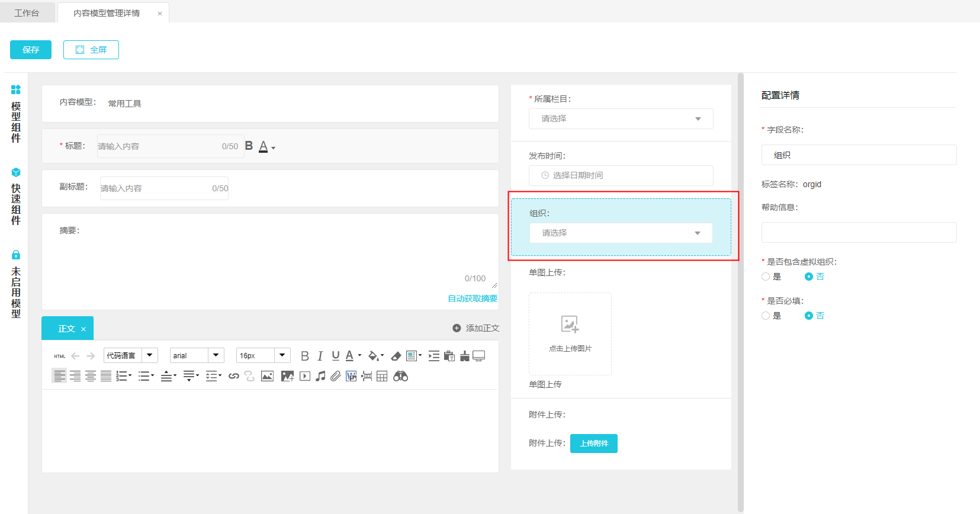Screen dimensions: 980x514
Task: Close the 正文 tab
Action: [x=83, y=329]
